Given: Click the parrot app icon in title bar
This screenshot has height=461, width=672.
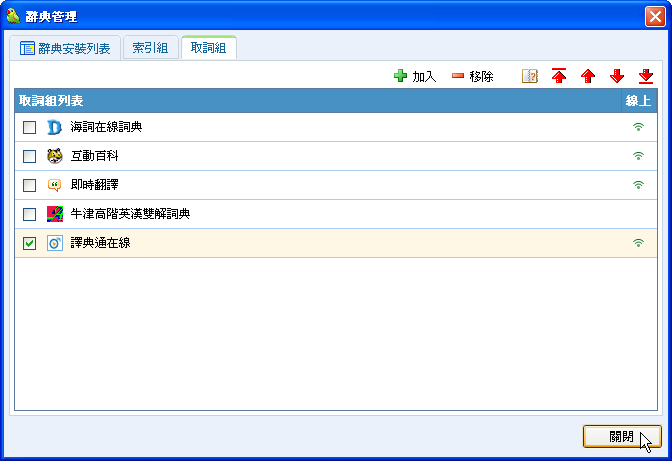Looking at the screenshot, I should 13,16.
